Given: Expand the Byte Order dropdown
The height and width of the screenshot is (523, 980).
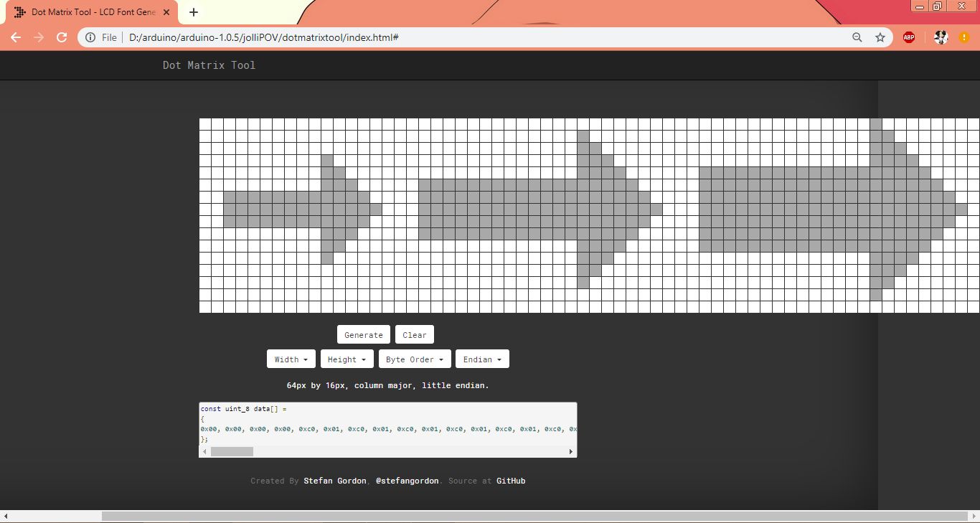Looking at the screenshot, I should (x=414, y=359).
